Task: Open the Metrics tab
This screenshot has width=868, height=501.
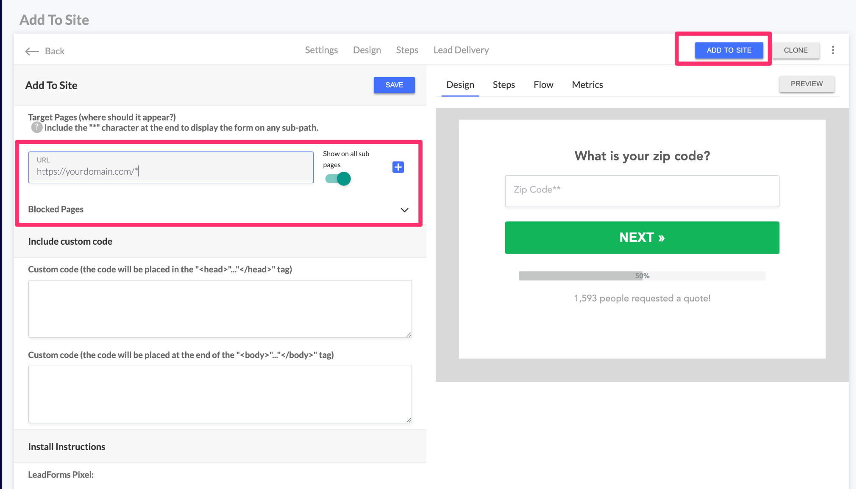Action: (x=587, y=85)
